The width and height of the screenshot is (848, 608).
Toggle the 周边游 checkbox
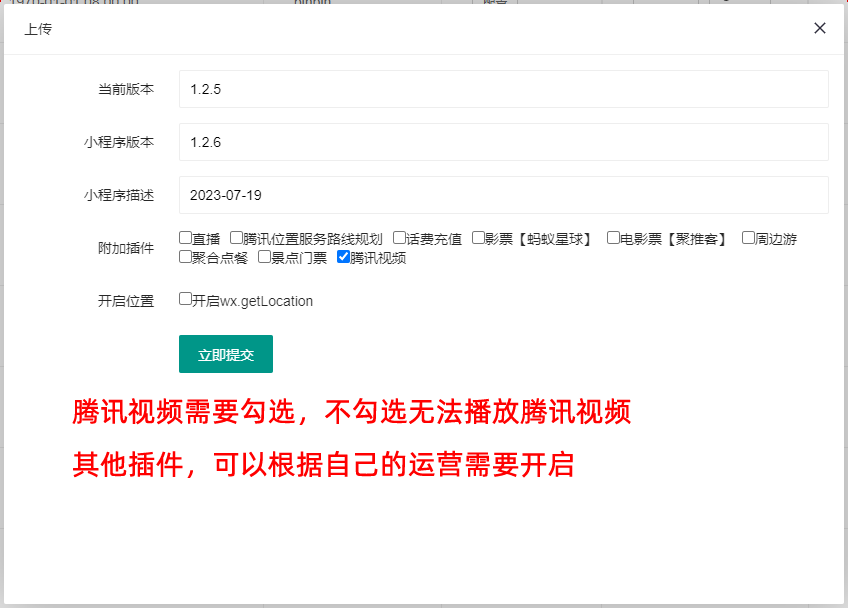[x=748, y=237]
